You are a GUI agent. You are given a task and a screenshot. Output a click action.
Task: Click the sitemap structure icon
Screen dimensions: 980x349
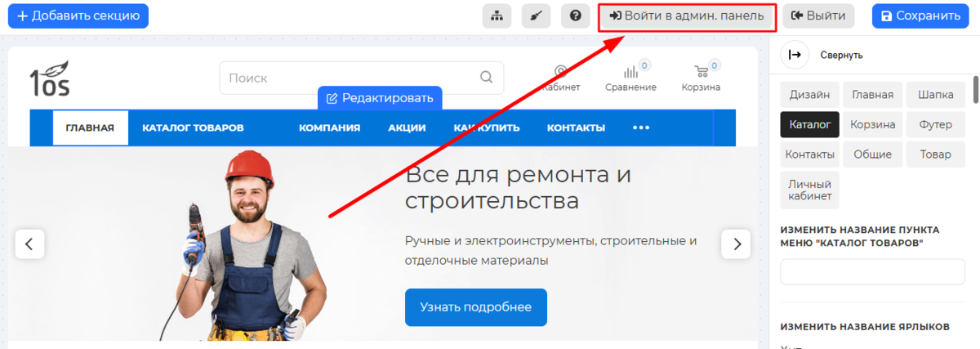pyautogui.click(x=497, y=16)
